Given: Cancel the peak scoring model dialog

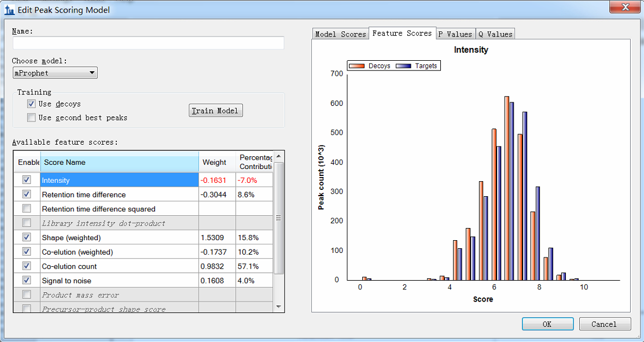Looking at the screenshot, I should tap(604, 324).
